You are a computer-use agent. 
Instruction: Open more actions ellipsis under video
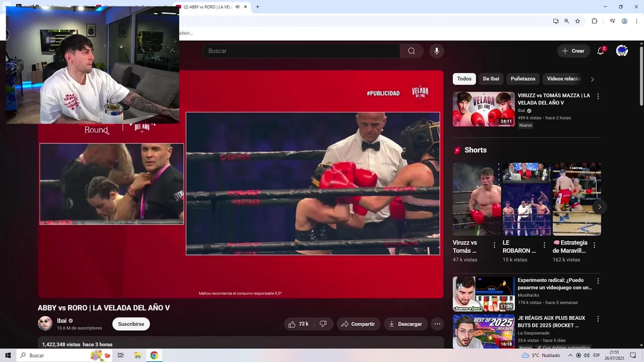coord(437,324)
